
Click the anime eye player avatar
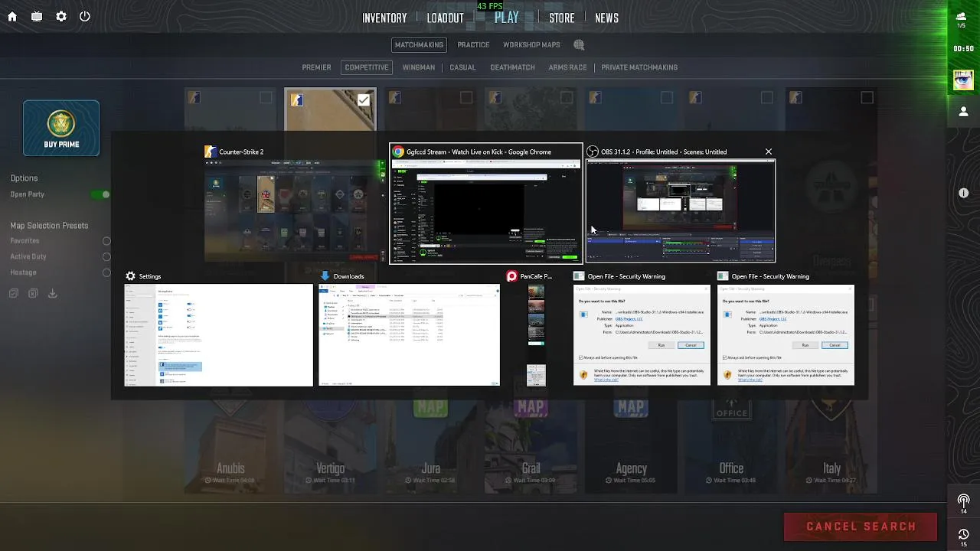(963, 79)
